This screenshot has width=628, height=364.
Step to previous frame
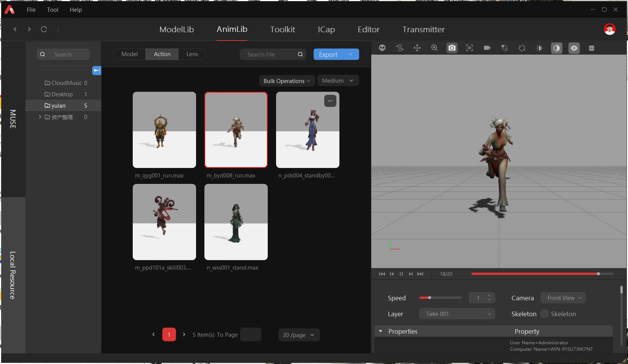coord(392,274)
